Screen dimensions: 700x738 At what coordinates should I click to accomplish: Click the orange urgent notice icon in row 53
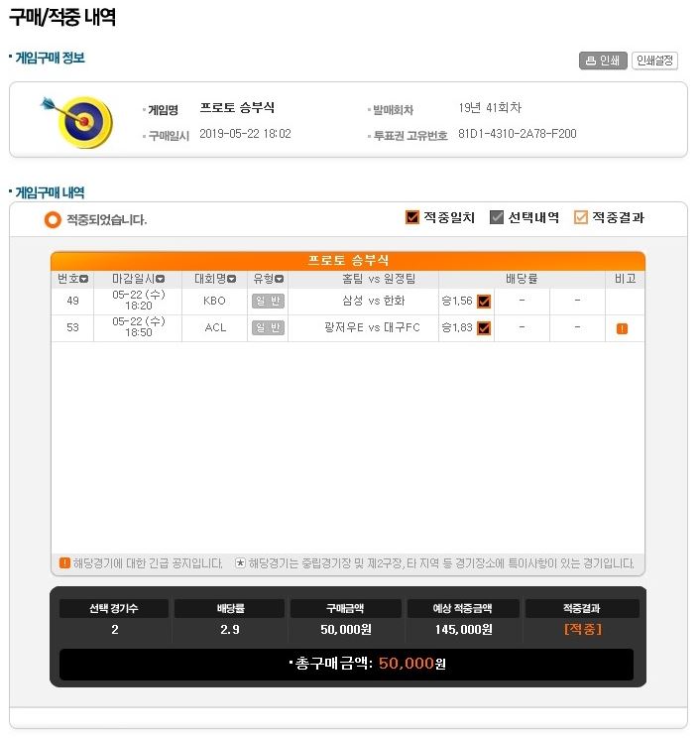(x=622, y=328)
